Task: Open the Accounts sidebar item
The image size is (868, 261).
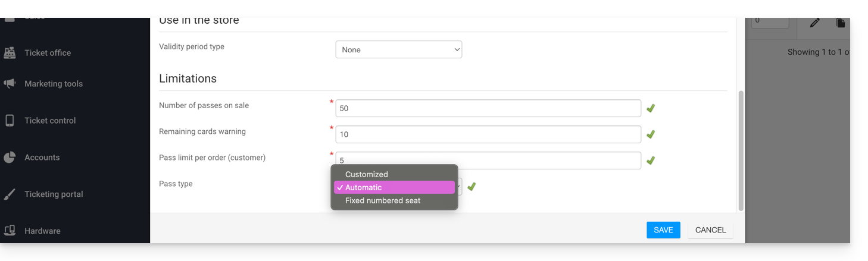Action: (42, 158)
